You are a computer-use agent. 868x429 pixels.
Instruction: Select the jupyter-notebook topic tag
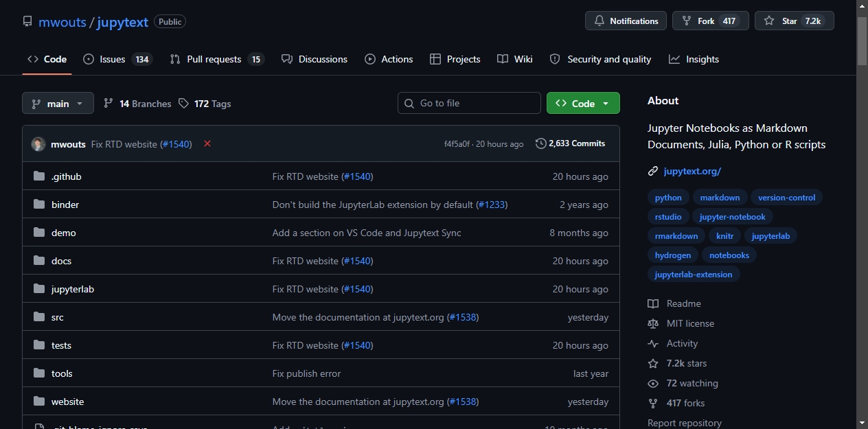(733, 217)
